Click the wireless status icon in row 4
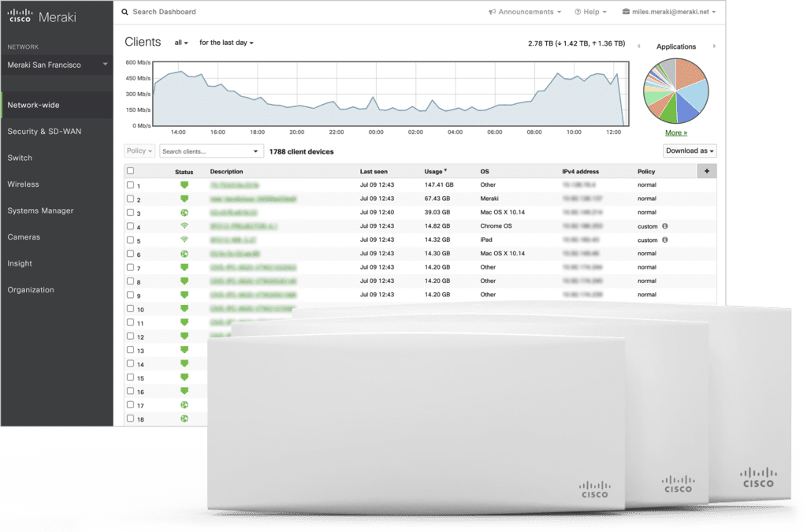 coord(184,226)
